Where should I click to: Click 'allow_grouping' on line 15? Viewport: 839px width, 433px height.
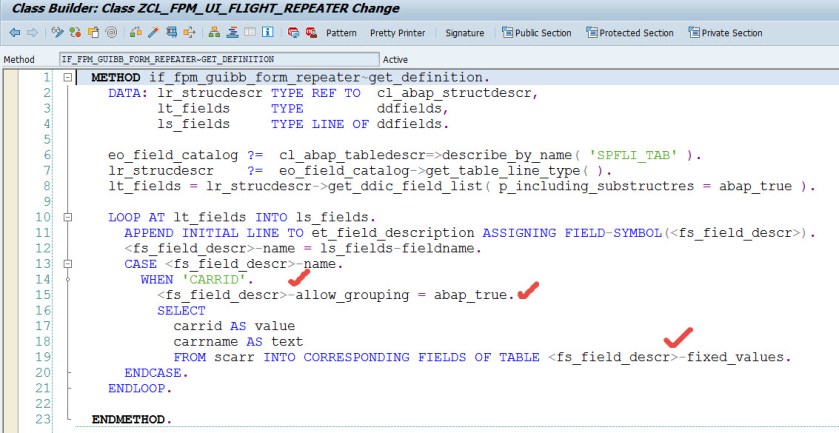(x=352, y=295)
